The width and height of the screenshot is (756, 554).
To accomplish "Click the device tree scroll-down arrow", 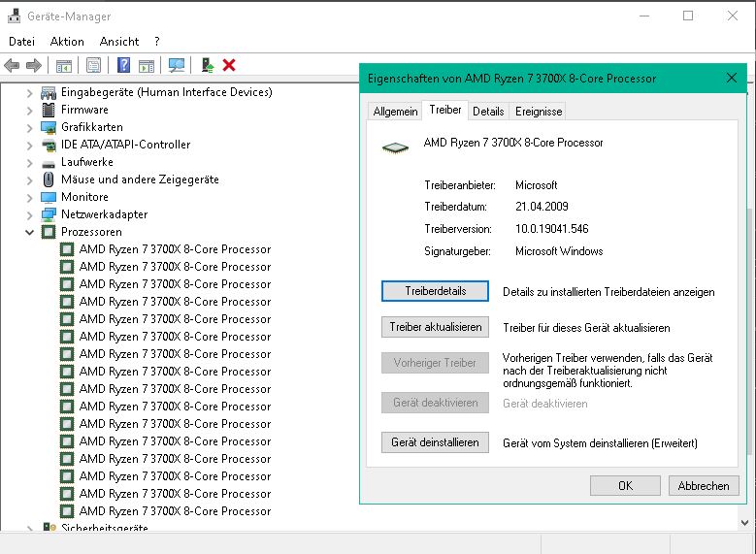I will point(745,523).
